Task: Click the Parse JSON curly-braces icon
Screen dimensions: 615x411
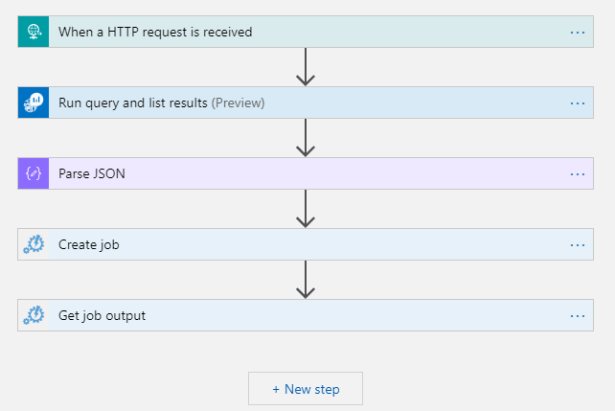Action: 33,173
